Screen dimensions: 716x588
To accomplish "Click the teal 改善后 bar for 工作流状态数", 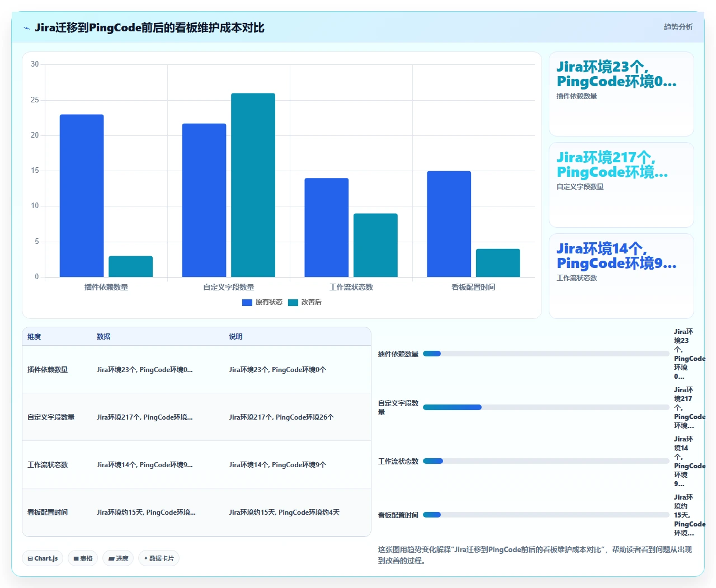I will click(x=375, y=245).
